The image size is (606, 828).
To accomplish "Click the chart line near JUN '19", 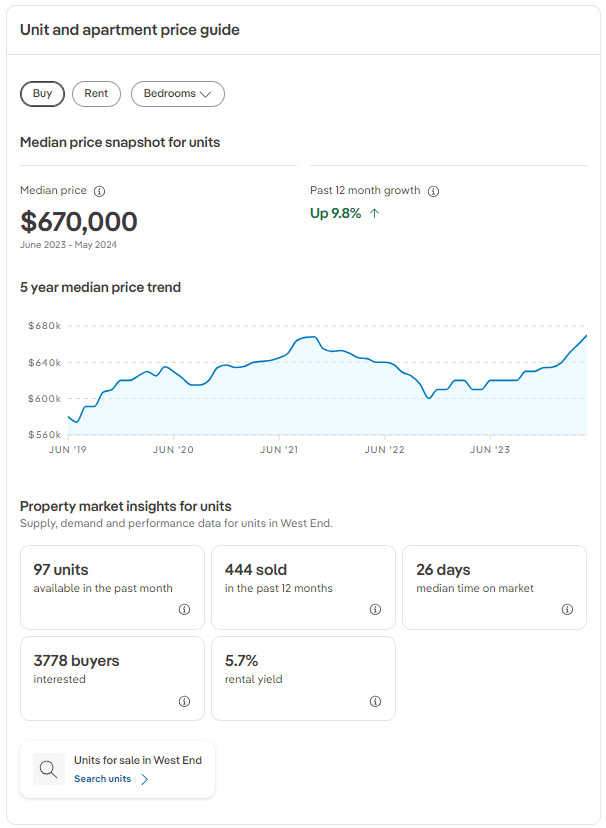I will coord(69,417).
